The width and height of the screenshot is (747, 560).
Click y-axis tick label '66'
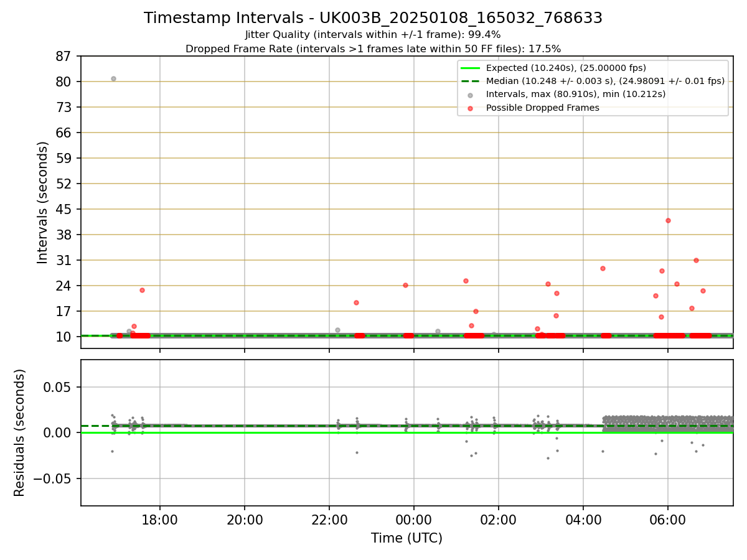coord(65,133)
